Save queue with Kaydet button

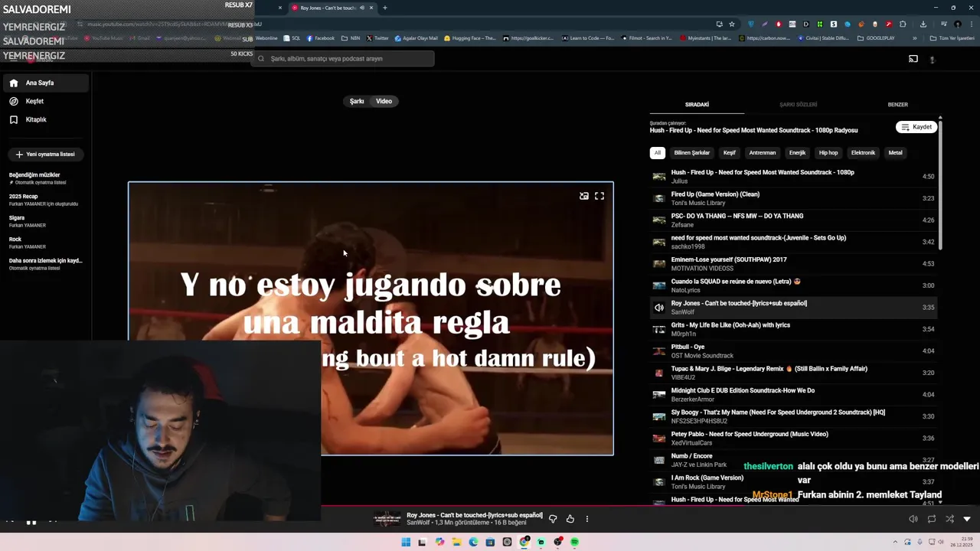click(916, 127)
